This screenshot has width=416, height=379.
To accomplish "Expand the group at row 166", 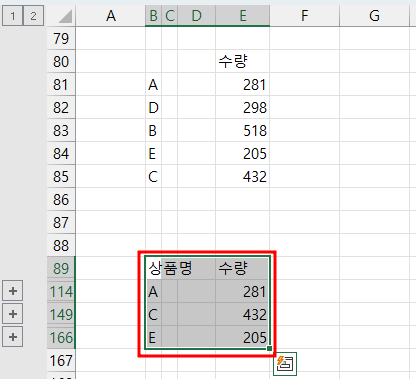I will click(x=13, y=337).
